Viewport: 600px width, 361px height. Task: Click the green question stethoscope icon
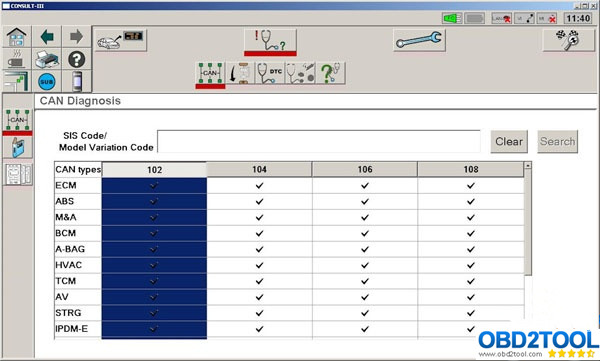point(331,73)
